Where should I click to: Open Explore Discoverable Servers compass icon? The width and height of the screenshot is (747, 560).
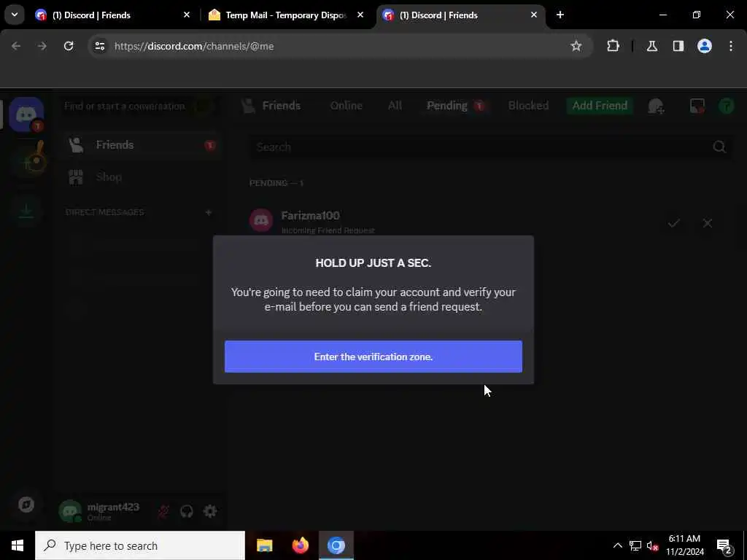click(x=26, y=505)
